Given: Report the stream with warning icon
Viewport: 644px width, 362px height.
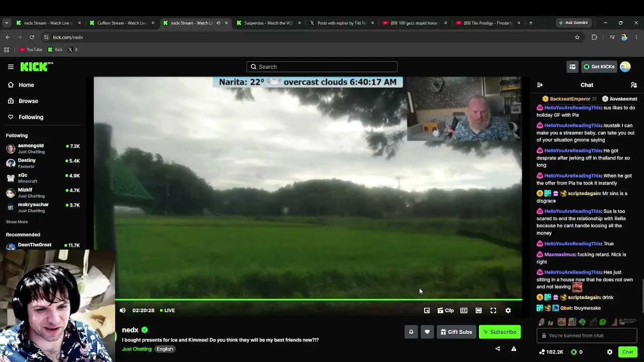Looking at the screenshot, I should tap(514, 348).
